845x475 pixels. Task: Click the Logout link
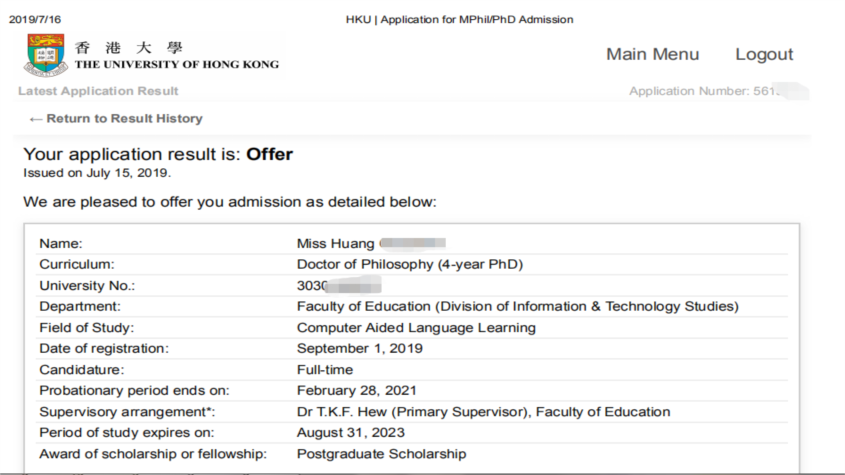(764, 54)
